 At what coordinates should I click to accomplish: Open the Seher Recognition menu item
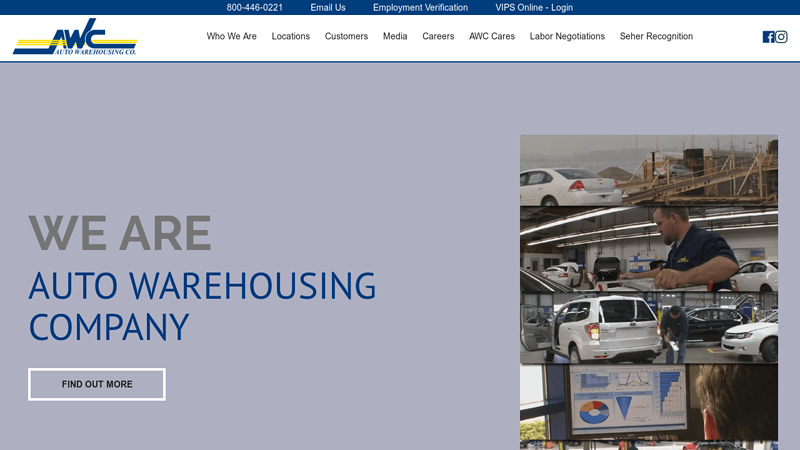click(656, 36)
